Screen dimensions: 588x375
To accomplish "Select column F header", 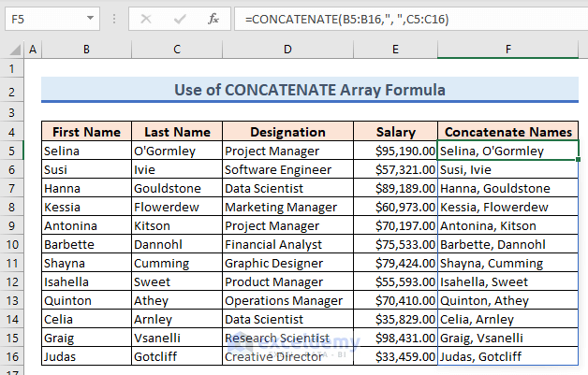I will coord(507,50).
